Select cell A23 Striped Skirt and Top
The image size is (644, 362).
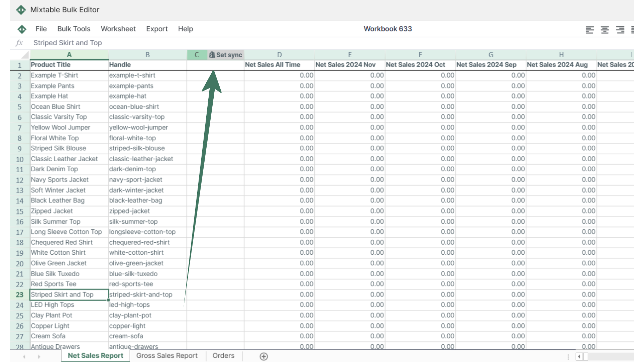coord(68,294)
